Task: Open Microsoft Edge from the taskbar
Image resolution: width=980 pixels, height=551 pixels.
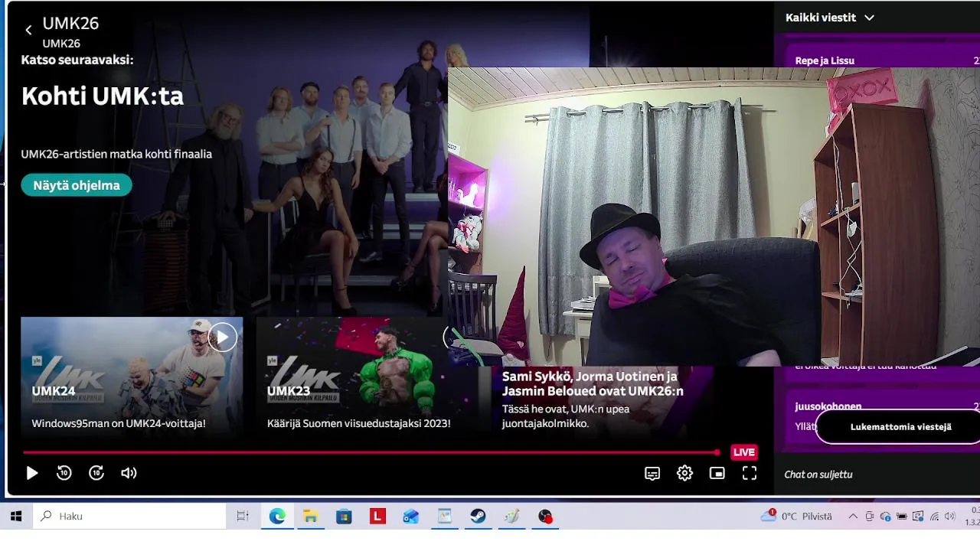Action: coord(277,517)
